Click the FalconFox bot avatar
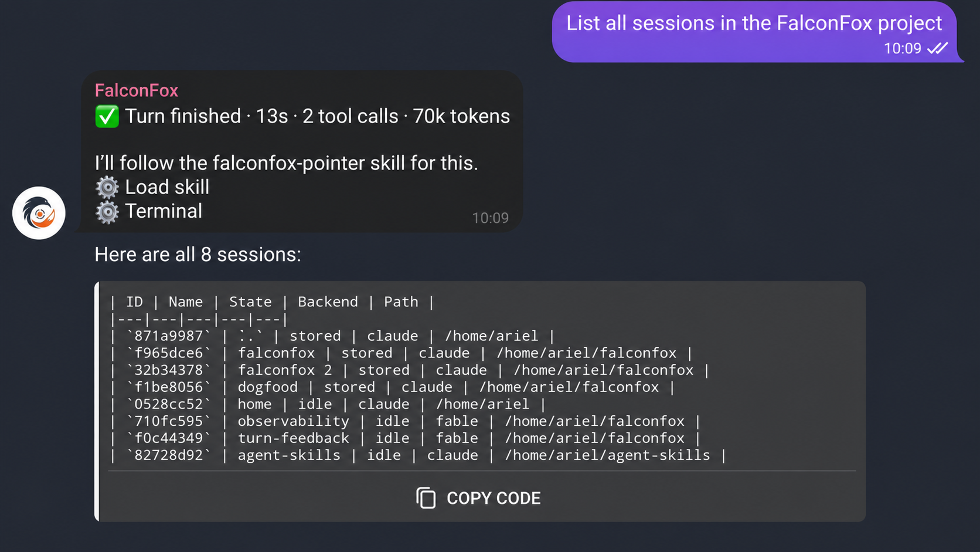Screen dimensions: 980x552 (39, 213)
